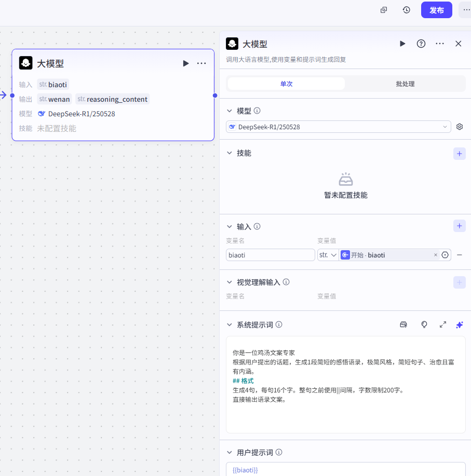Run the LLM node from the canvas card

pyautogui.click(x=186, y=63)
